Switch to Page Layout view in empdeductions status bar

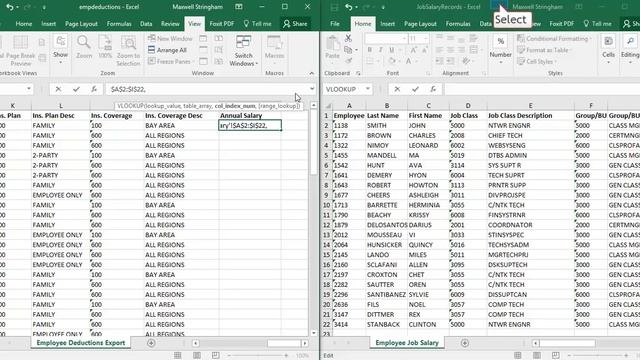pos(197,356)
